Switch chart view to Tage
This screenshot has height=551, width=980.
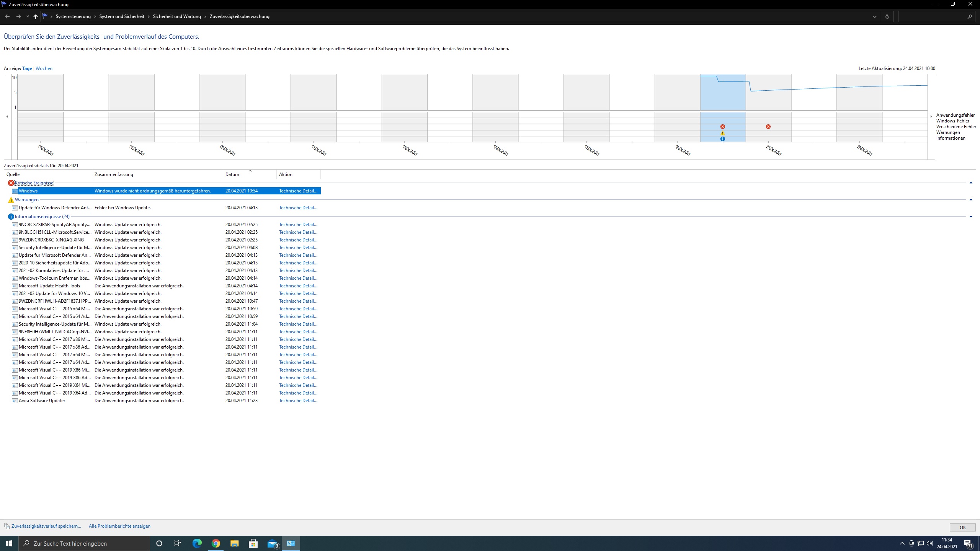coord(27,68)
